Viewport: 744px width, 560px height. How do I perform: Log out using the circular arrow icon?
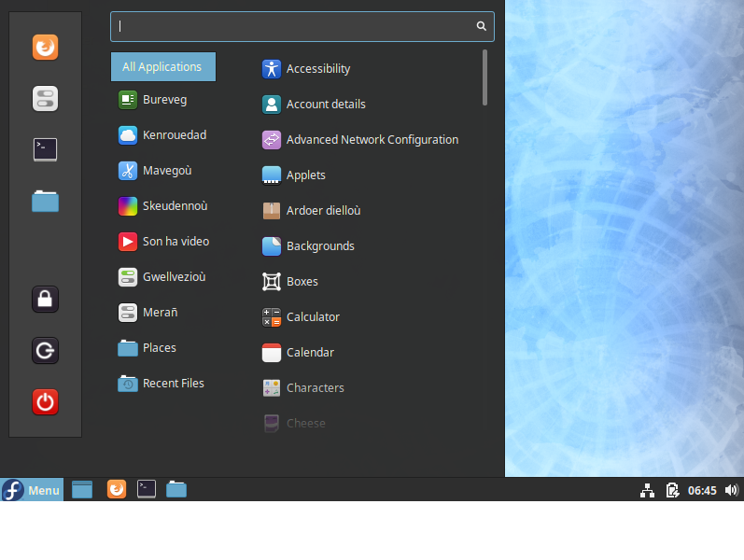click(x=45, y=350)
